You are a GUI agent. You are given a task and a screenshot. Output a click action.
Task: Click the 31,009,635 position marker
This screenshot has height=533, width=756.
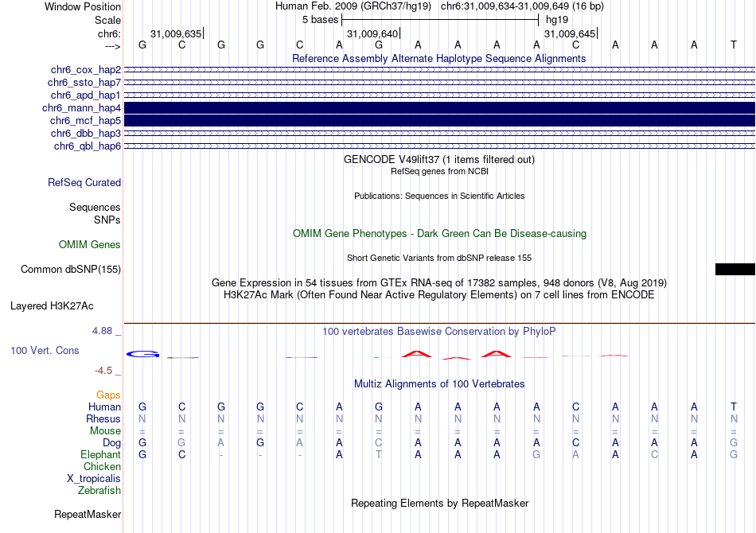[176, 33]
